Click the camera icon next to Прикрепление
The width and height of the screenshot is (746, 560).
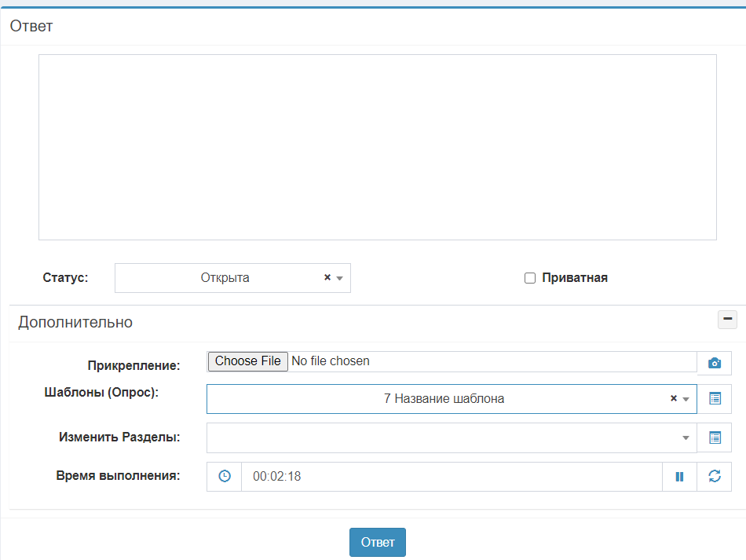[x=714, y=363]
